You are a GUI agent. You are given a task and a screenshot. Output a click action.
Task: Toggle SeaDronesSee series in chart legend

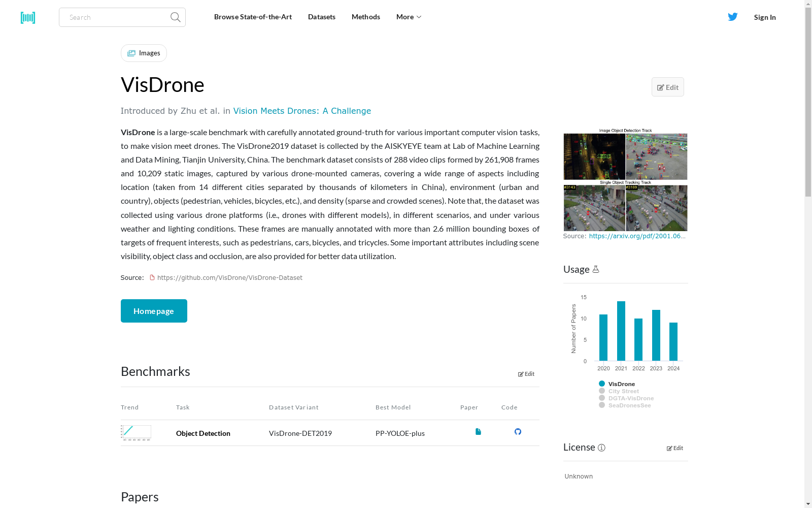625,405
